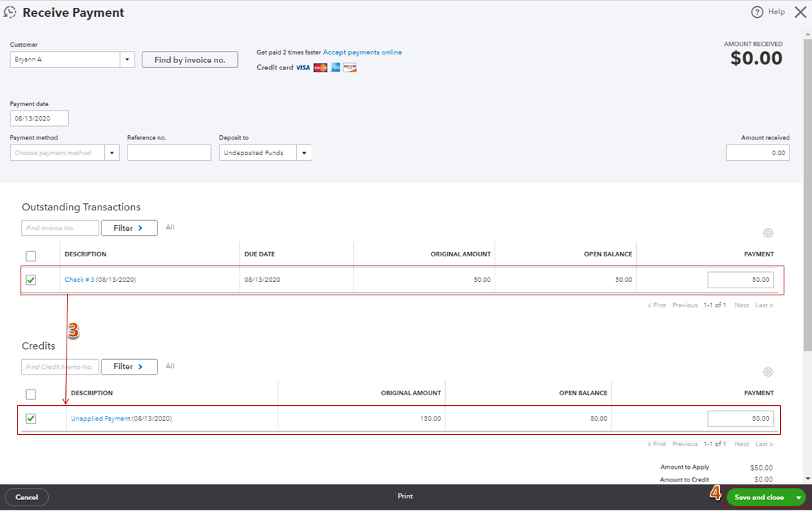Open the Payment method dropdown

click(x=112, y=153)
